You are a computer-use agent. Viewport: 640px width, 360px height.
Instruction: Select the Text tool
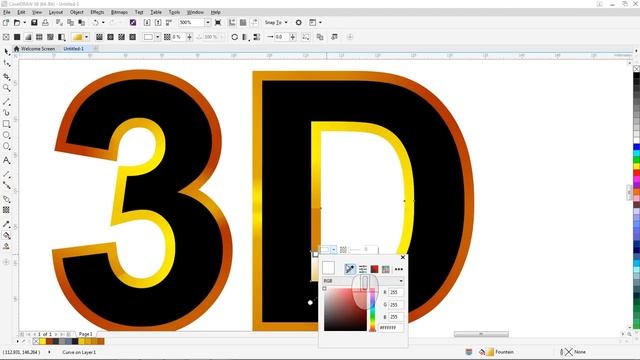(7, 160)
